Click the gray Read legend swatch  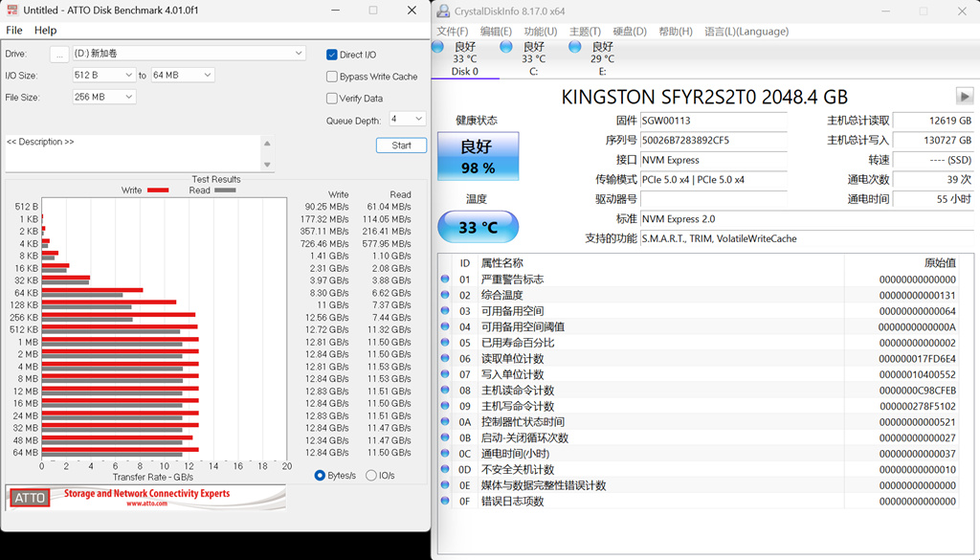pyautogui.click(x=225, y=190)
